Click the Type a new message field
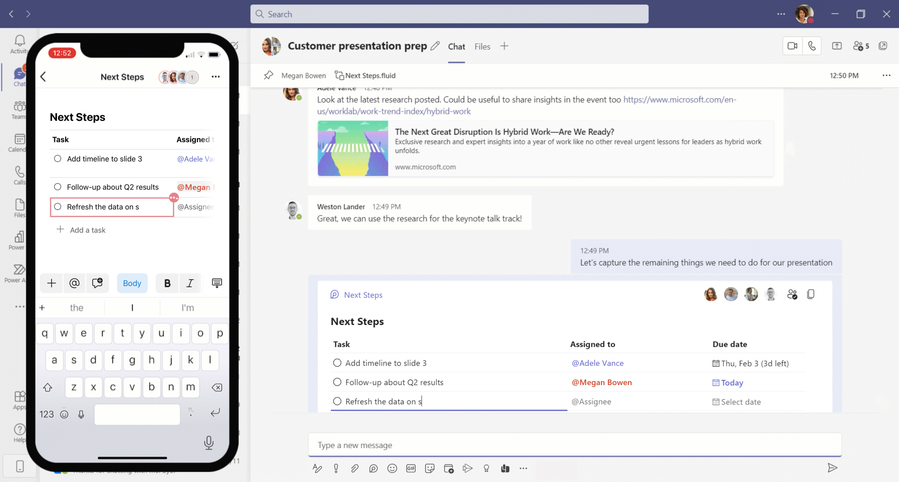 pos(574,445)
